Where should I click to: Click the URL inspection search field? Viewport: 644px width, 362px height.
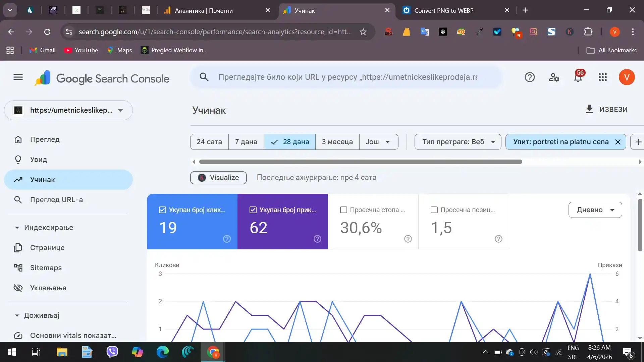coord(347,77)
